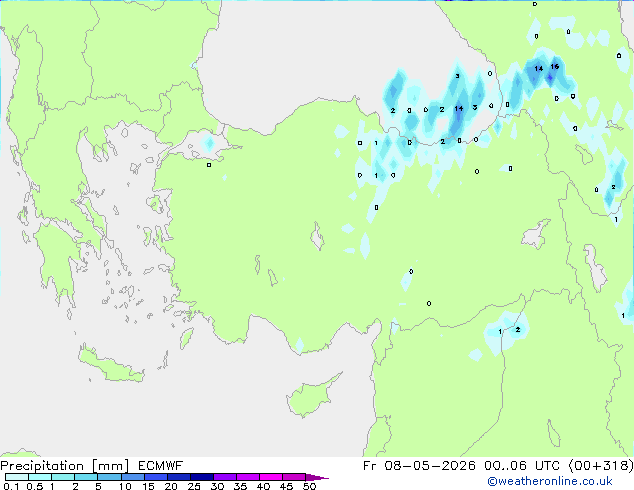Viewport: 634px width, 490px height.
Task: Pick the purple legend swatch between 30 and 35
Action: [x=225, y=477]
